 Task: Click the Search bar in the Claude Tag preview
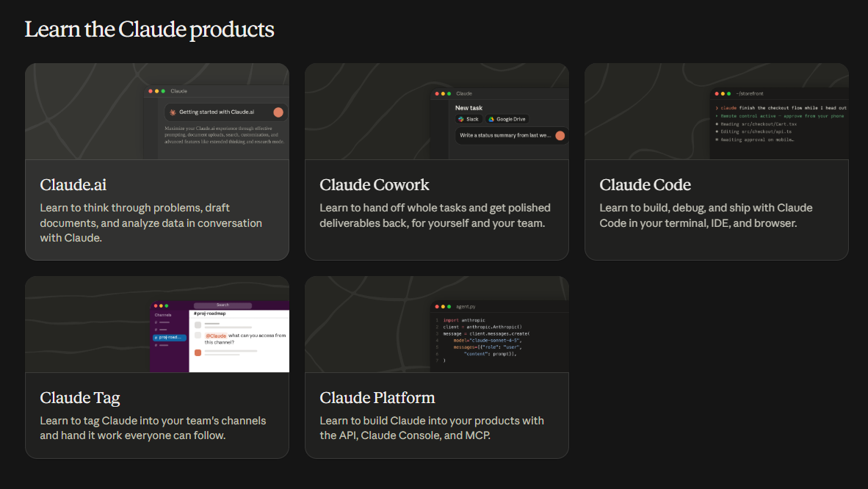click(223, 305)
